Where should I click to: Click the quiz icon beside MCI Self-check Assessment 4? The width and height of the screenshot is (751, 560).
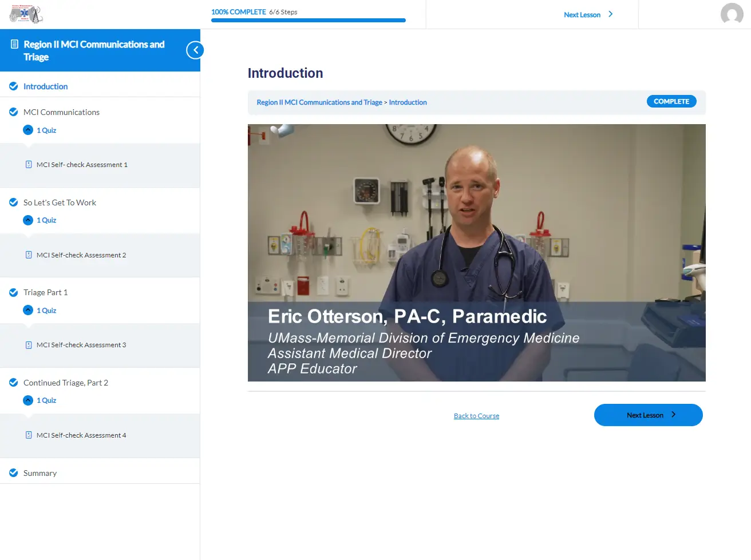point(29,435)
